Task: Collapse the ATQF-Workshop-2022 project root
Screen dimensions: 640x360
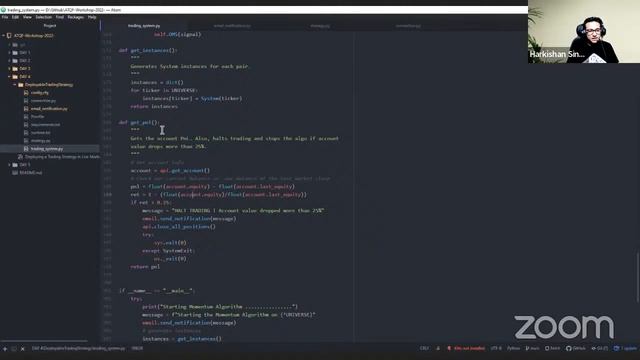Action: (x=4, y=36)
